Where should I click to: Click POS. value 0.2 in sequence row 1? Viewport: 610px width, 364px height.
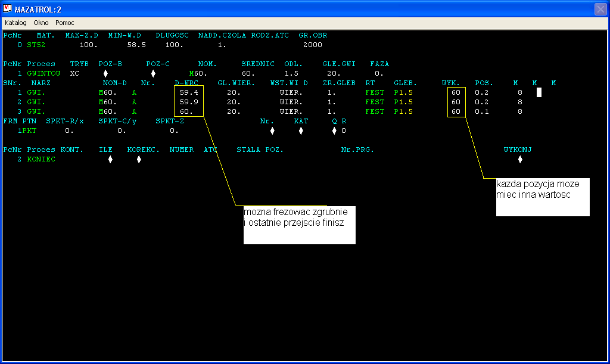482,92
